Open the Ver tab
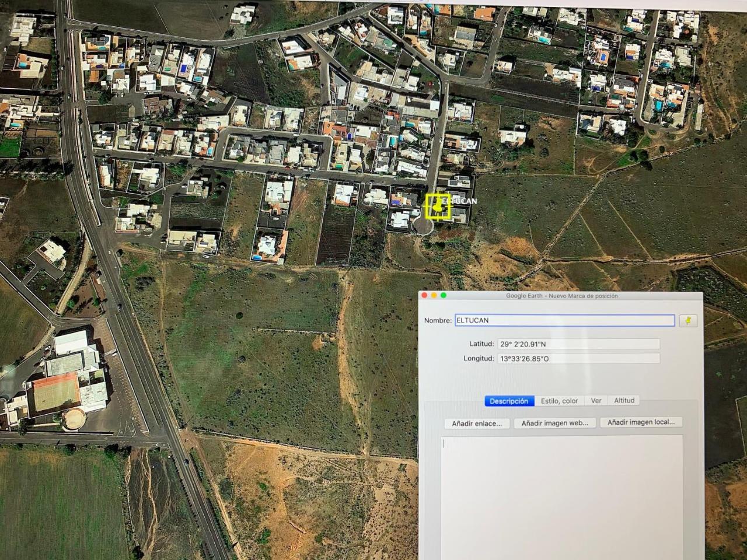Viewport: 747px width, 560px height. click(x=596, y=401)
